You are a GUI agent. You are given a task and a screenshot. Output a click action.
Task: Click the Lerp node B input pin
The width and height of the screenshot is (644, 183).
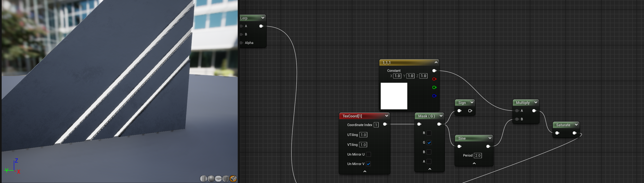point(241,34)
